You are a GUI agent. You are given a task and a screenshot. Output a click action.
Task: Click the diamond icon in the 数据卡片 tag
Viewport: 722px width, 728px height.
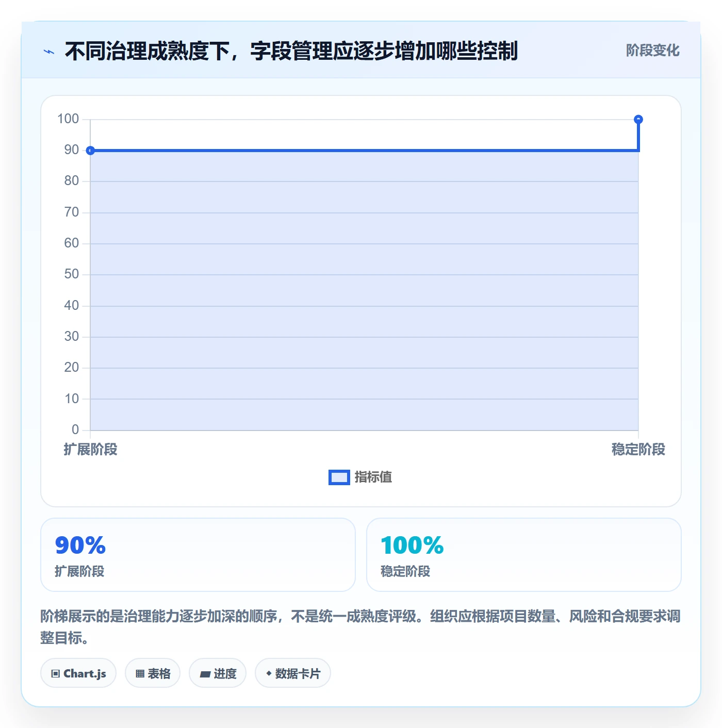[x=269, y=673]
